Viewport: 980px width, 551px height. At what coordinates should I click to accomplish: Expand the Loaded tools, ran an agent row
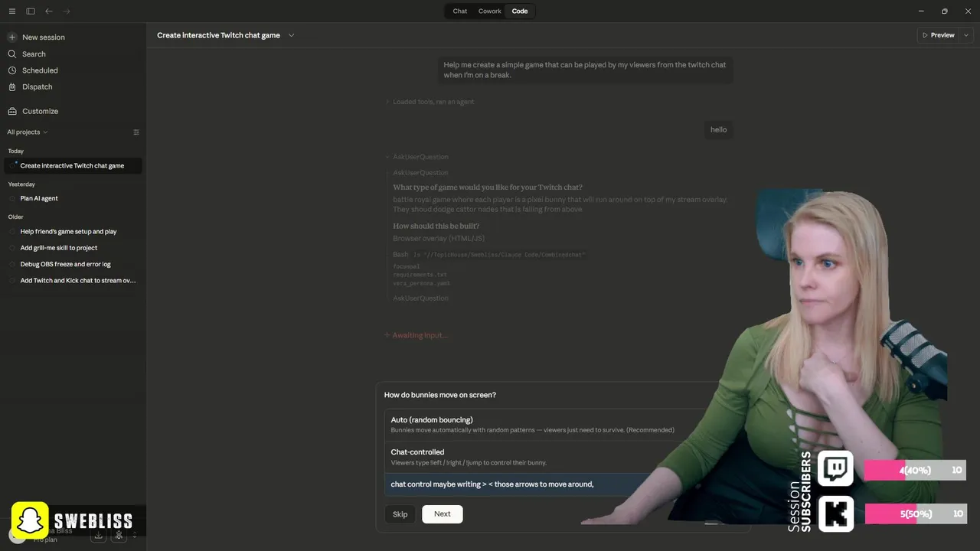[x=430, y=102]
